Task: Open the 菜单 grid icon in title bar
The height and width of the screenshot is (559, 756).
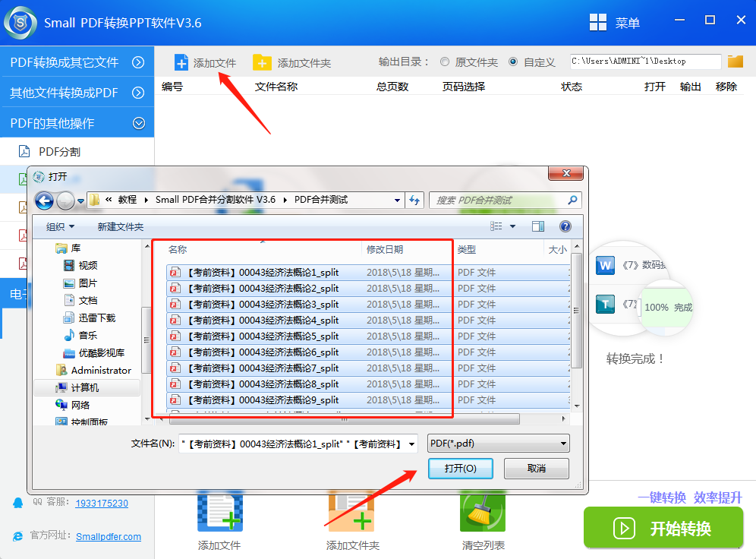Action: pos(598,22)
